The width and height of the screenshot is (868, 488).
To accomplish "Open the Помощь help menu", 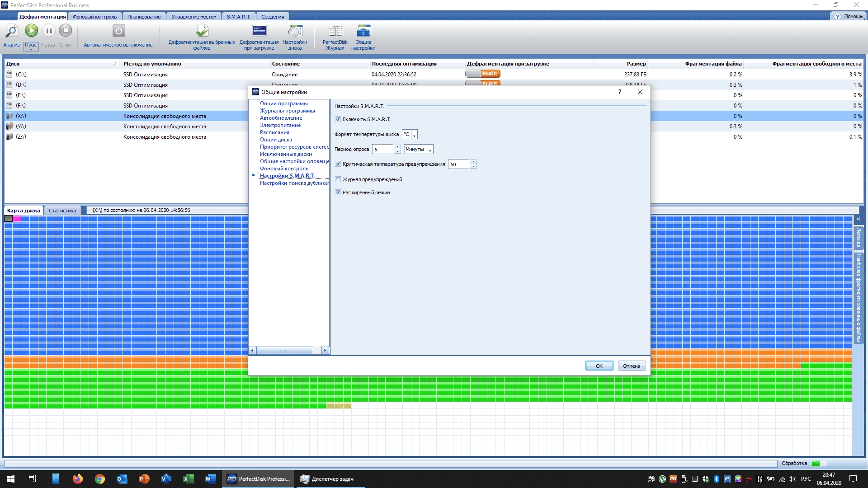I will click(849, 16).
